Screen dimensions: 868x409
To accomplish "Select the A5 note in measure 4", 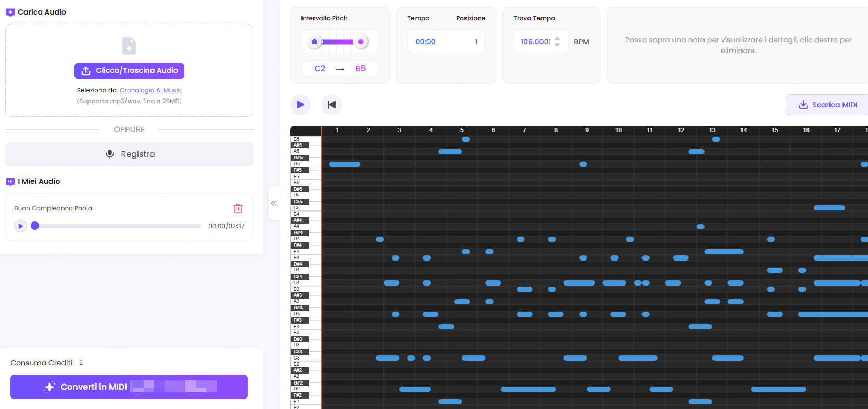I will (x=450, y=152).
